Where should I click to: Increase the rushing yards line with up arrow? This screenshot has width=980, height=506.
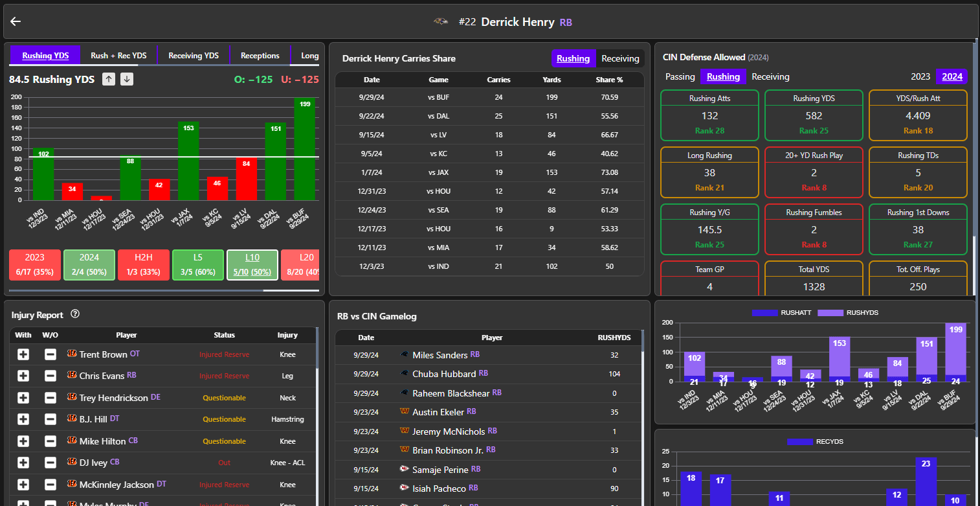tap(109, 79)
